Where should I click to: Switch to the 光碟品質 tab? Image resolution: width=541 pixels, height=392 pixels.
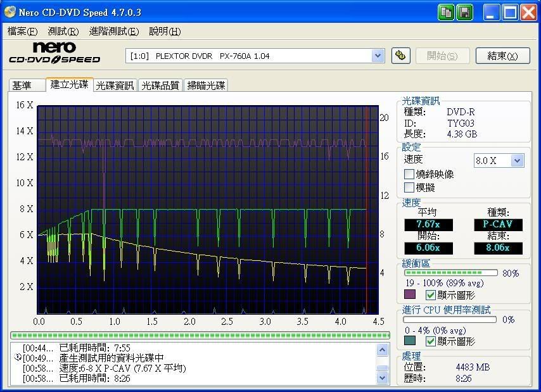coord(160,85)
